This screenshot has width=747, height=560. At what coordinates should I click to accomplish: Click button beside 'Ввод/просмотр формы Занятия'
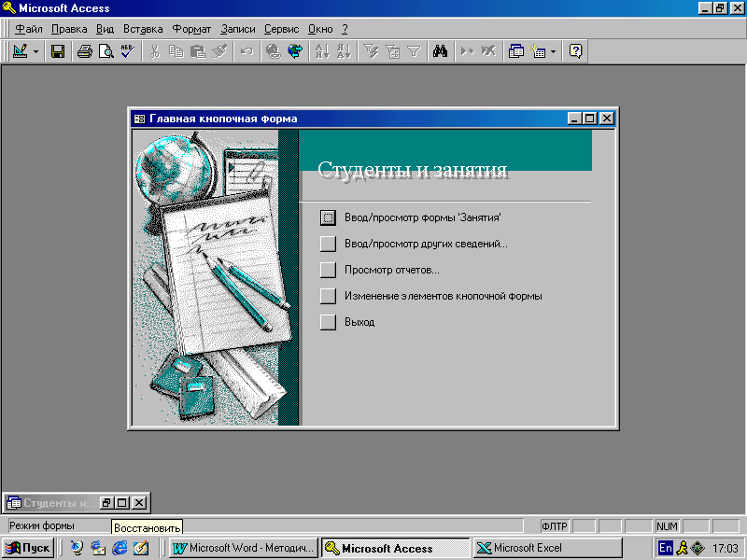pyautogui.click(x=328, y=217)
